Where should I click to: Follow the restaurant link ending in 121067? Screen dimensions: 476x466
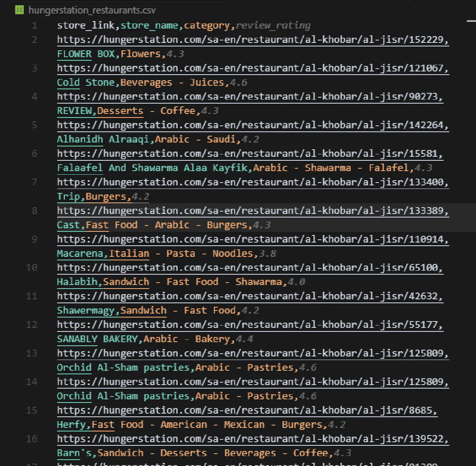pyautogui.click(x=252, y=68)
